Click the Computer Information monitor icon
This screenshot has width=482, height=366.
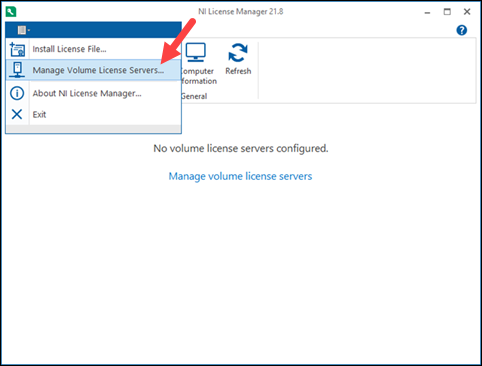coord(196,52)
